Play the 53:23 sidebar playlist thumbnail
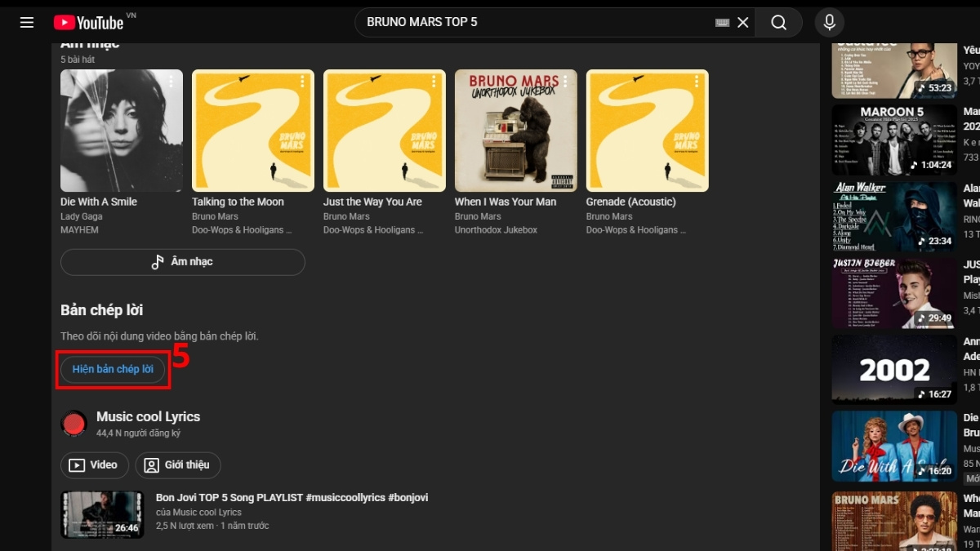 894,70
